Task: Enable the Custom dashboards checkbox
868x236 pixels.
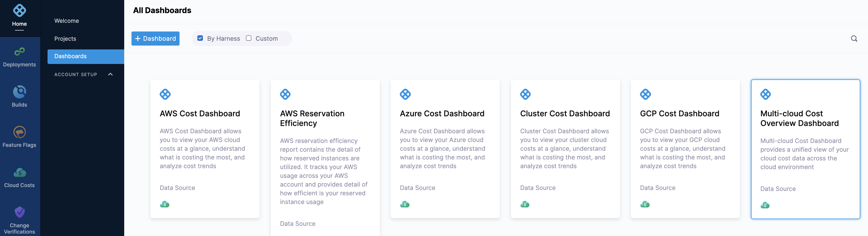Action: pyautogui.click(x=249, y=38)
